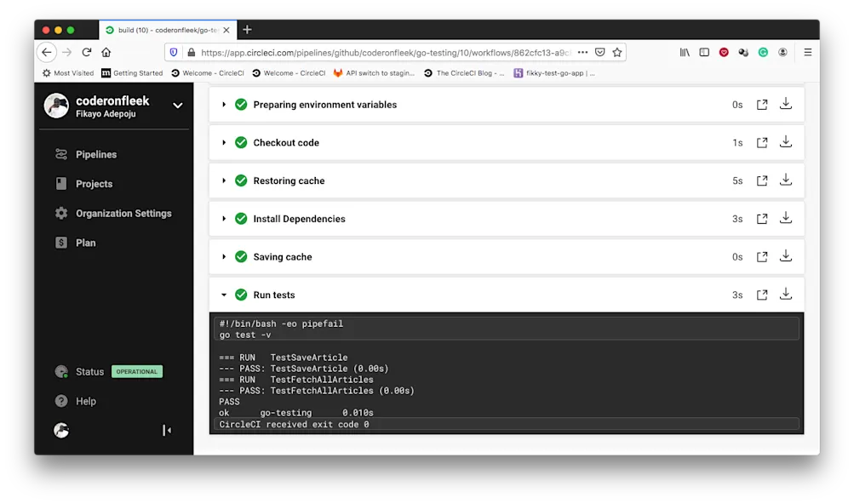
Task: Click the URL address field
Action: click(385, 52)
